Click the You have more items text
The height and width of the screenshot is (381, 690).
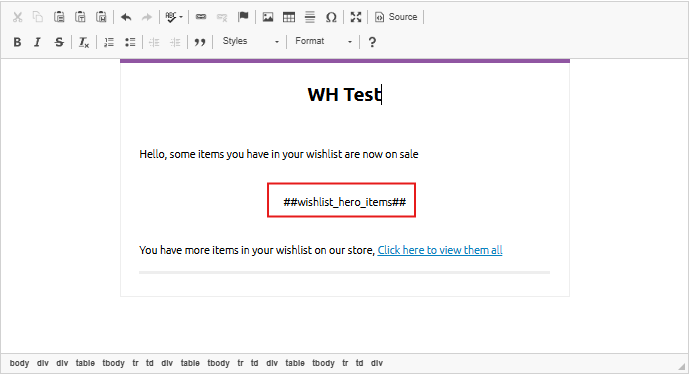point(257,250)
